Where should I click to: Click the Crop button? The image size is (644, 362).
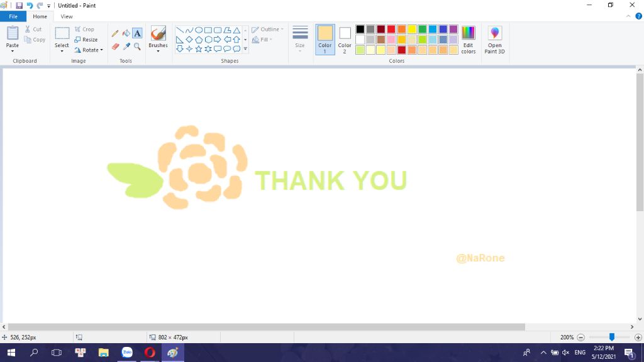(84, 29)
